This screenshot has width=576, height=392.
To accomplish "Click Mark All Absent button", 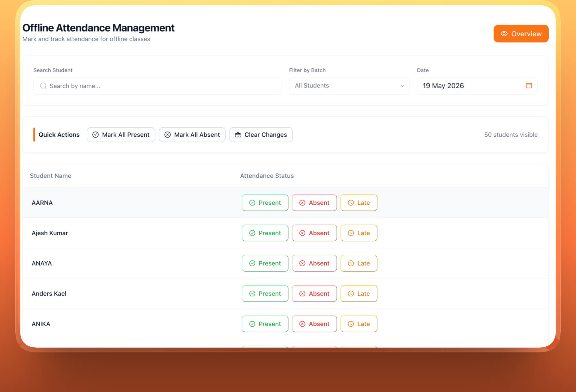I will (x=192, y=135).
